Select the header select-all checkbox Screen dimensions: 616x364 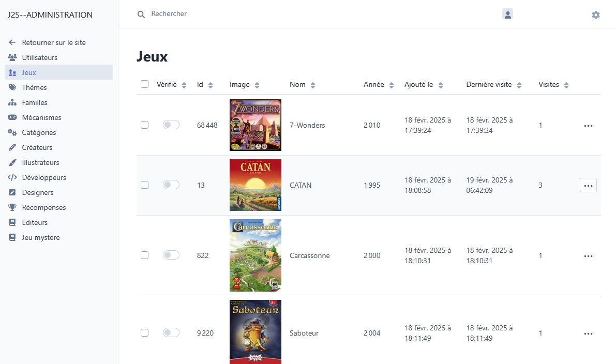coord(144,83)
